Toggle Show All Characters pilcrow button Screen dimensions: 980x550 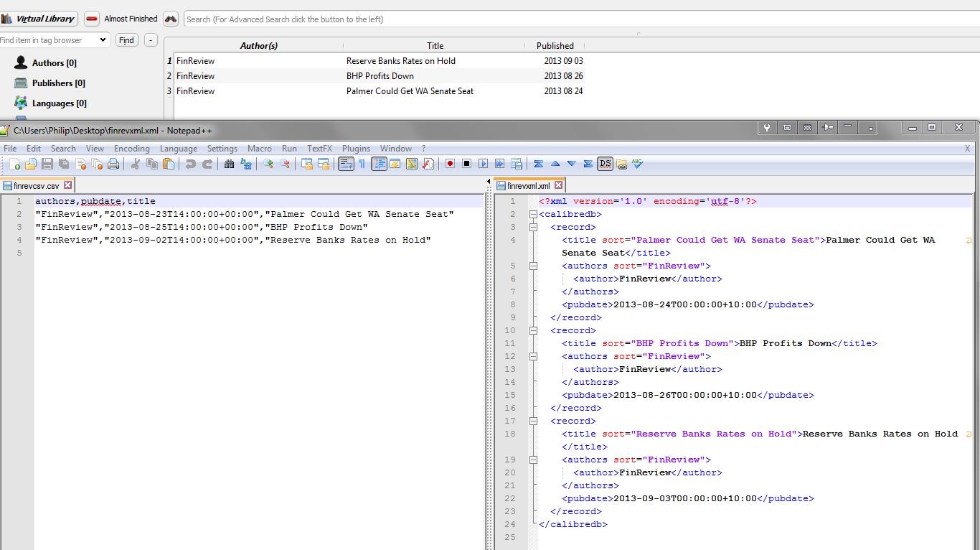tap(362, 164)
